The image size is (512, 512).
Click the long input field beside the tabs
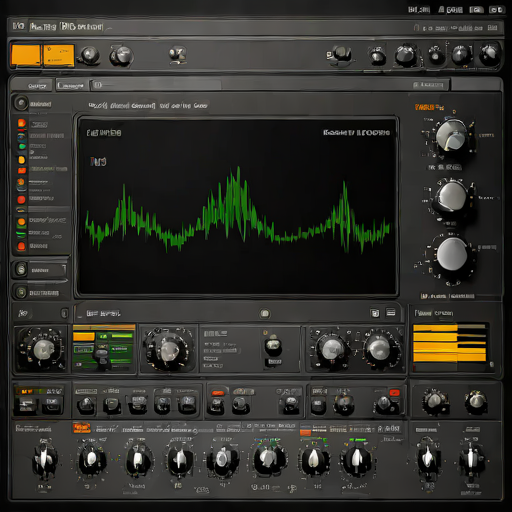click(x=156, y=85)
